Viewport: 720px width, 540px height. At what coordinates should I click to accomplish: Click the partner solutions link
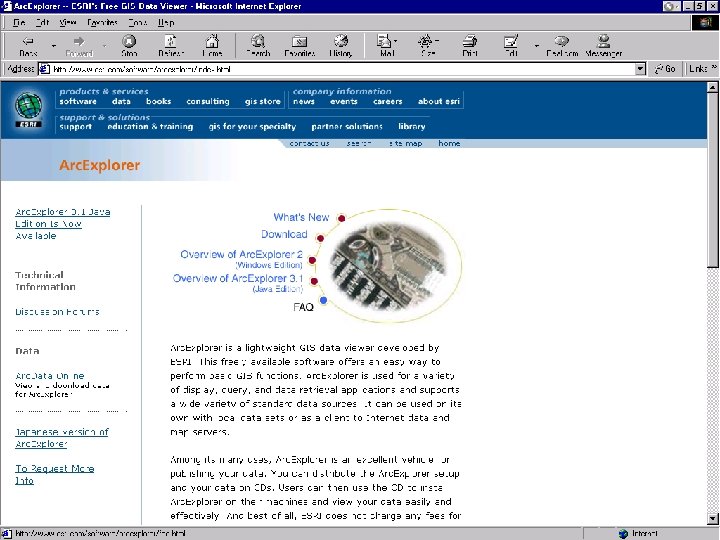click(x=347, y=126)
